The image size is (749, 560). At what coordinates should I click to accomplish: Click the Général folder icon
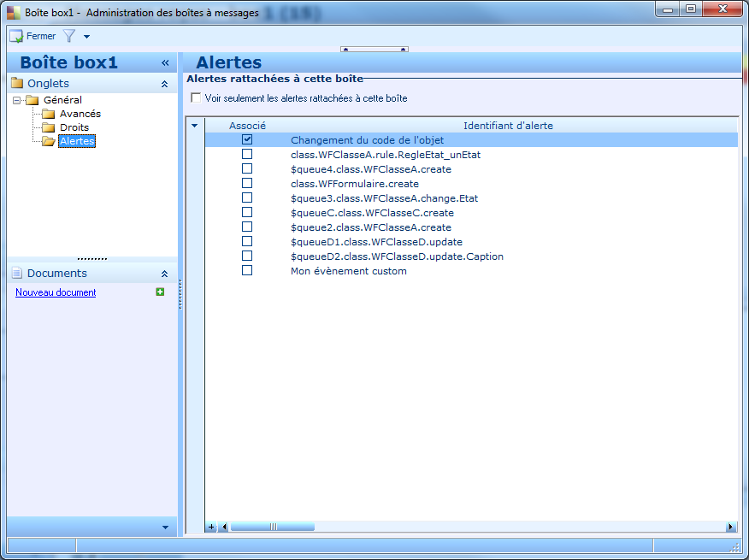coord(32,100)
